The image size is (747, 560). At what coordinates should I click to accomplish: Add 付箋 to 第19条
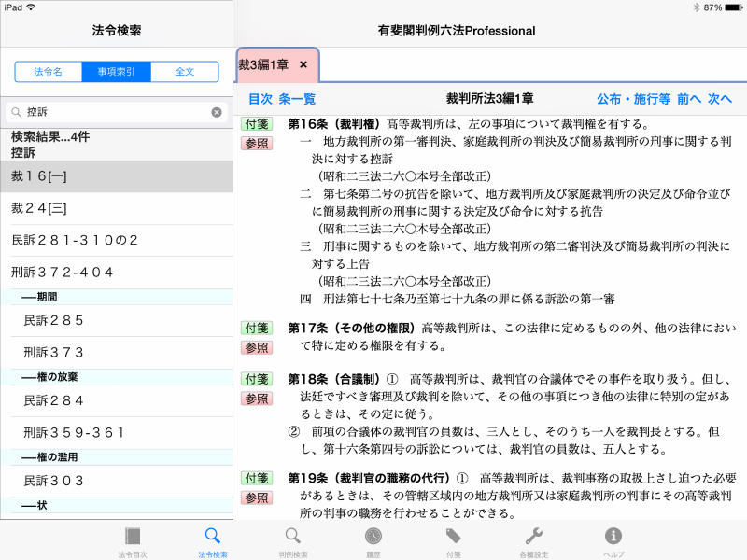click(257, 478)
